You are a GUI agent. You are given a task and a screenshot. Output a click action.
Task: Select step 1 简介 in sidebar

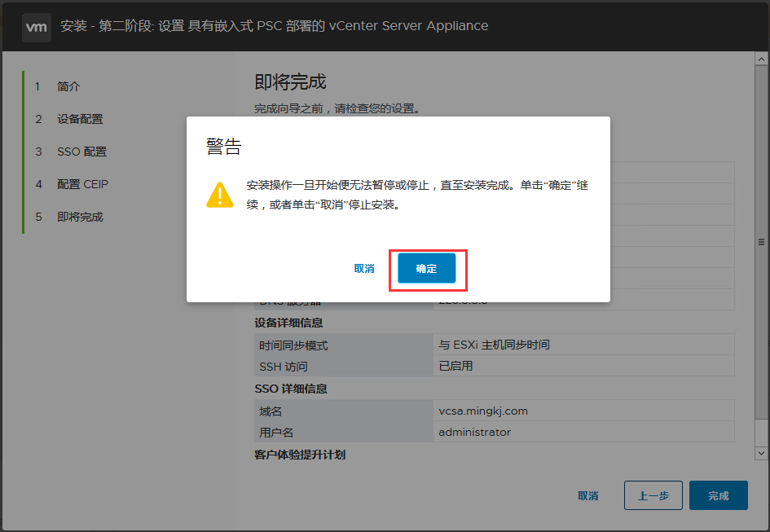(x=58, y=86)
